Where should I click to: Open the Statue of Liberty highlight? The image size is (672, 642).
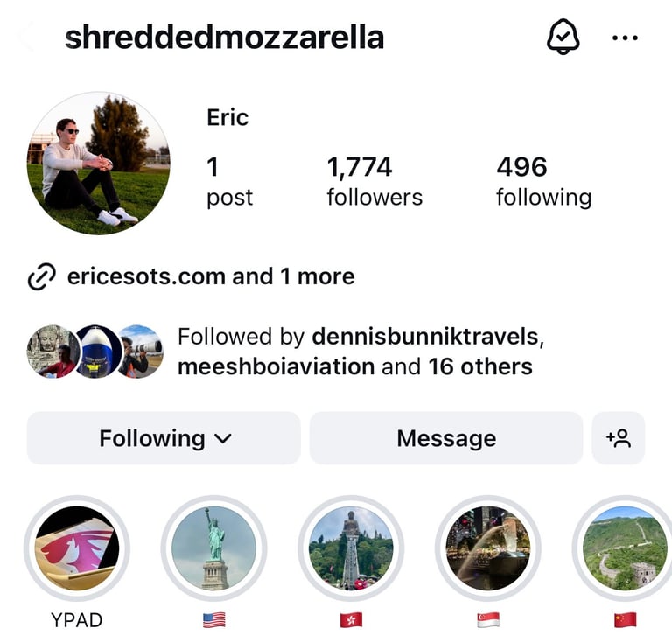[213, 548]
